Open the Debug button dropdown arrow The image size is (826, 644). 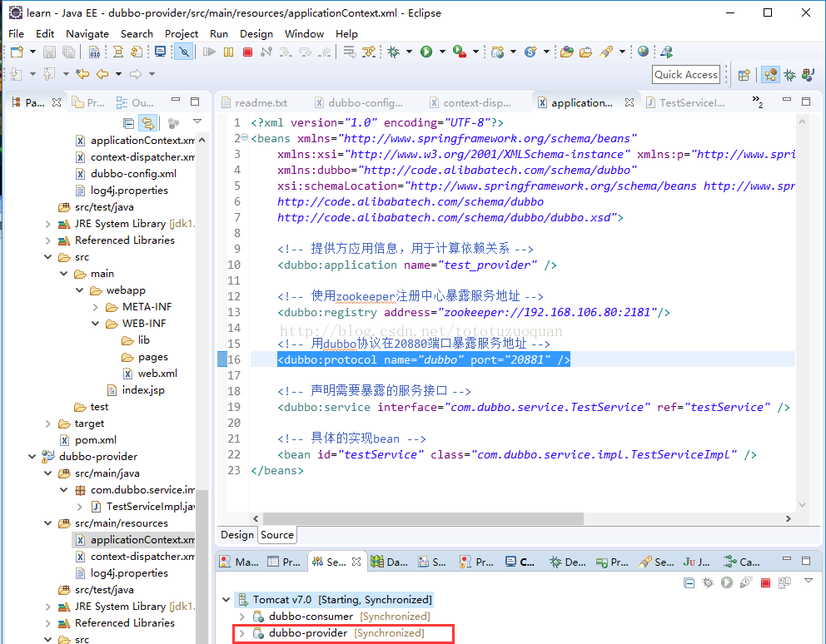point(409,52)
